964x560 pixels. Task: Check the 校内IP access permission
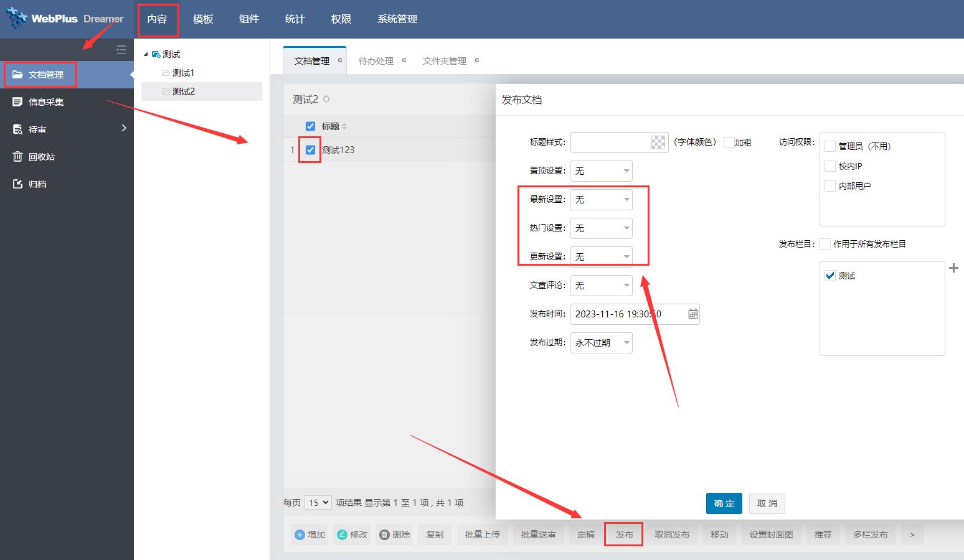[829, 166]
